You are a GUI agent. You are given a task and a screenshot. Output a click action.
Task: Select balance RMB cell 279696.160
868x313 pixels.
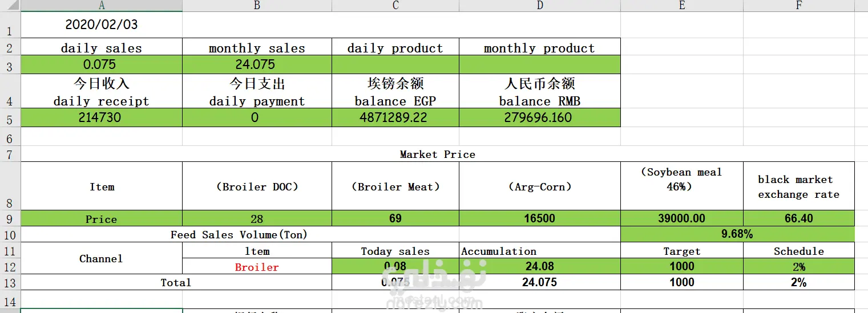point(539,117)
